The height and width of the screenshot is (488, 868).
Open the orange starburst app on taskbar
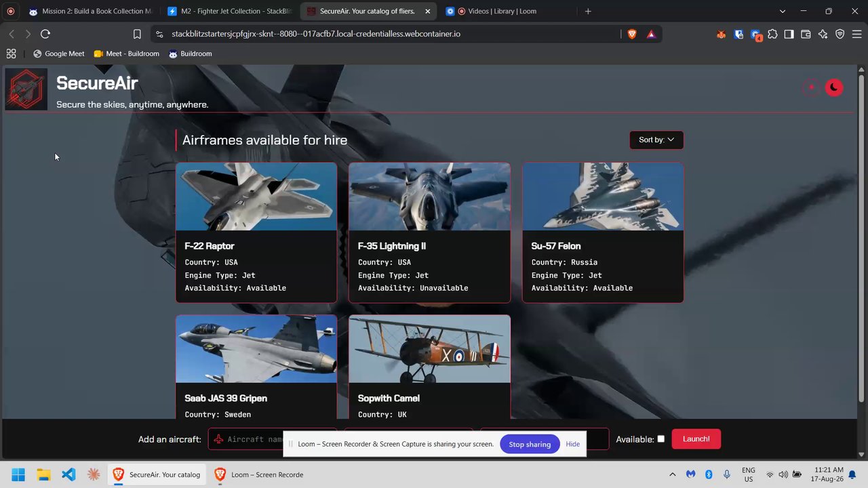pyautogui.click(x=94, y=474)
